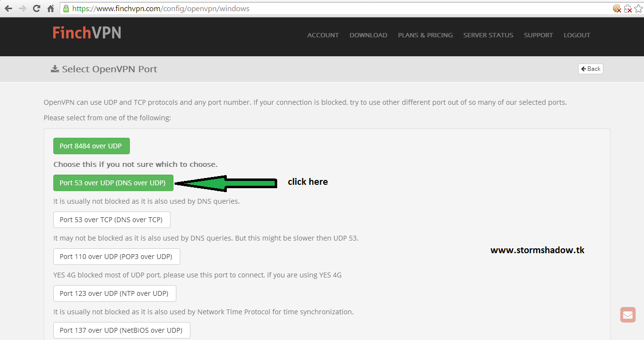Open the blocked cookies indicator icon
644x340 pixels.
coord(617,8)
